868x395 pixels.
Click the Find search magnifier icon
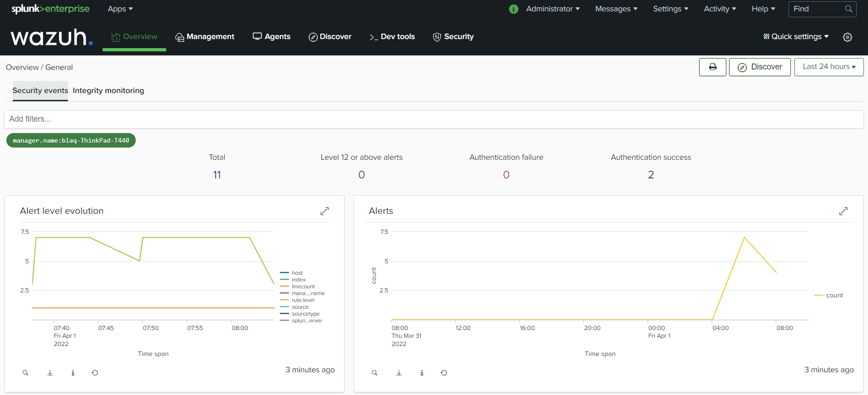pyautogui.click(x=848, y=9)
